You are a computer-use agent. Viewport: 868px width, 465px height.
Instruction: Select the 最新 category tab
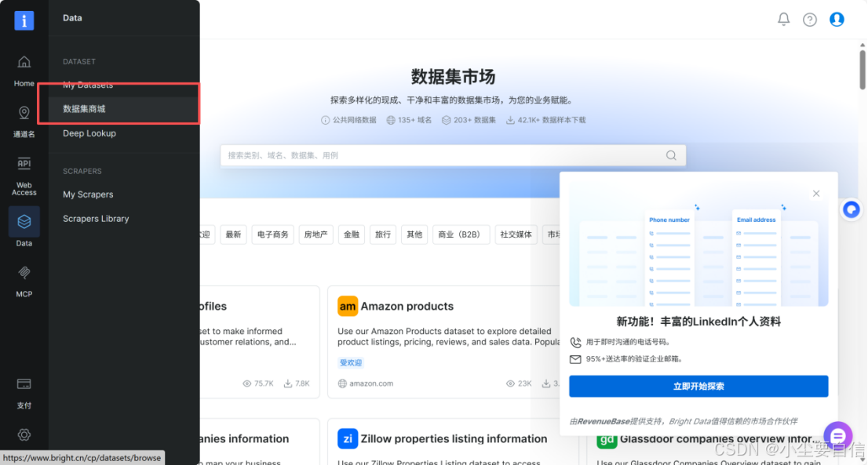[233, 234]
